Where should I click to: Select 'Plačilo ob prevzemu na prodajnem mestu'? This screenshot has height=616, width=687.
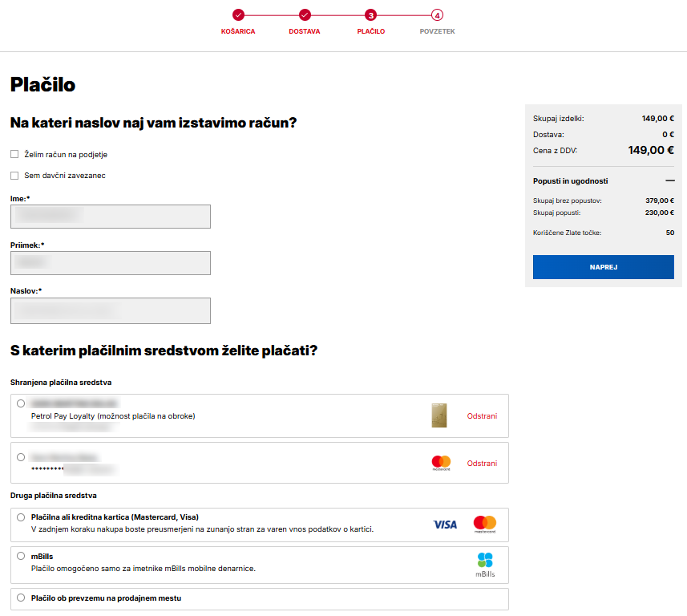[x=21, y=598]
